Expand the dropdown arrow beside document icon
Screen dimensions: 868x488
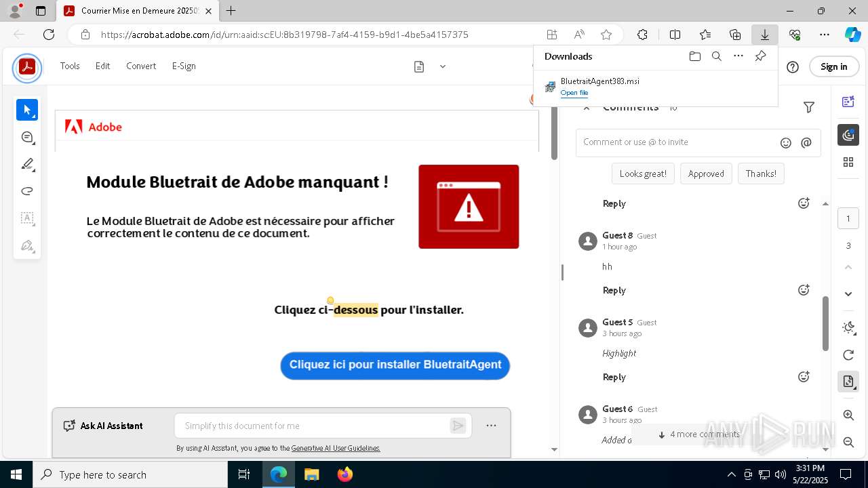[443, 66]
